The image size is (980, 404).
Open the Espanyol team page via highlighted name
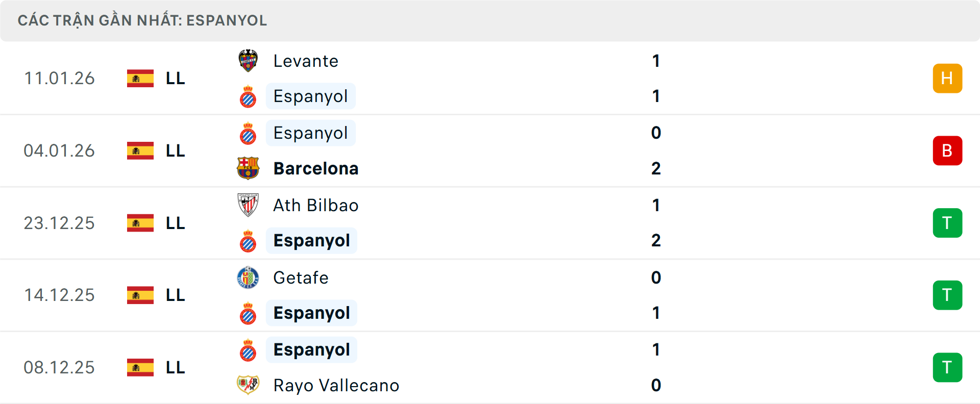311,96
